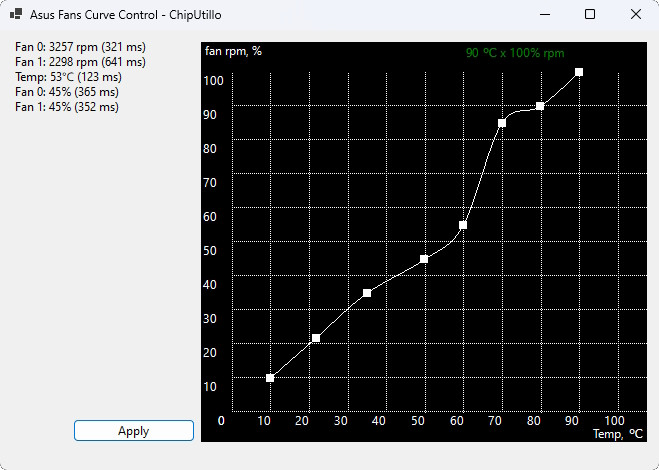Click the green '90 °C x 100% rpm' label
The image size is (659, 470).
(515, 53)
